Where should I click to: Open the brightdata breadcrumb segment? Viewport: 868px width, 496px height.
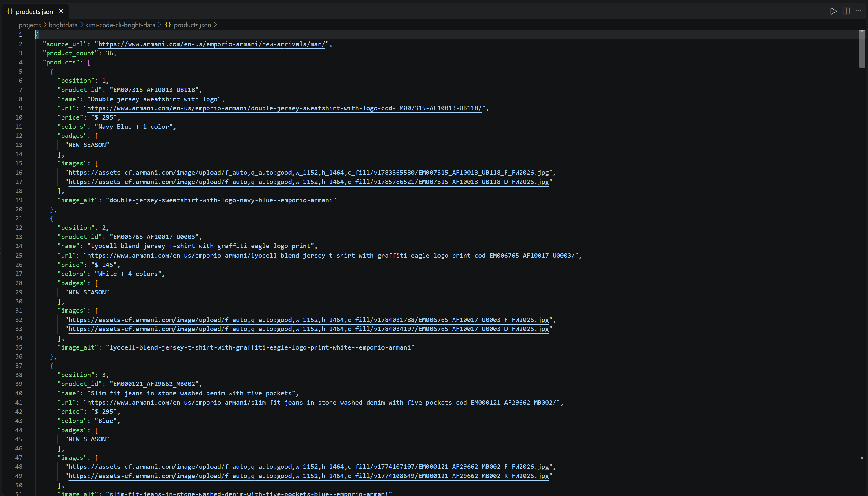click(63, 25)
